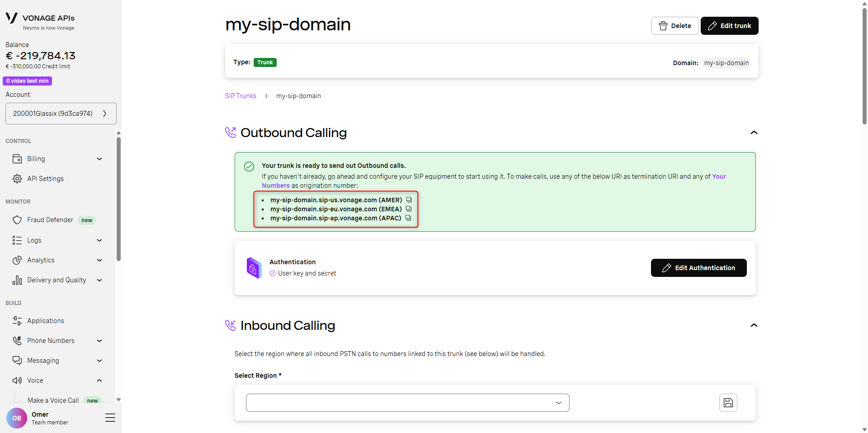Open the Your Numbers link
The width and height of the screenshot is (868, 433).
click(x=719, y=176)
